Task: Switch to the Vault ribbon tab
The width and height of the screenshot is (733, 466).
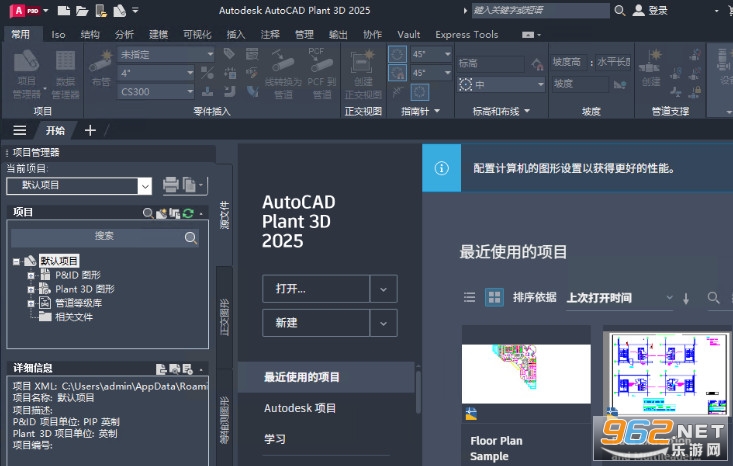Action: 409,35
